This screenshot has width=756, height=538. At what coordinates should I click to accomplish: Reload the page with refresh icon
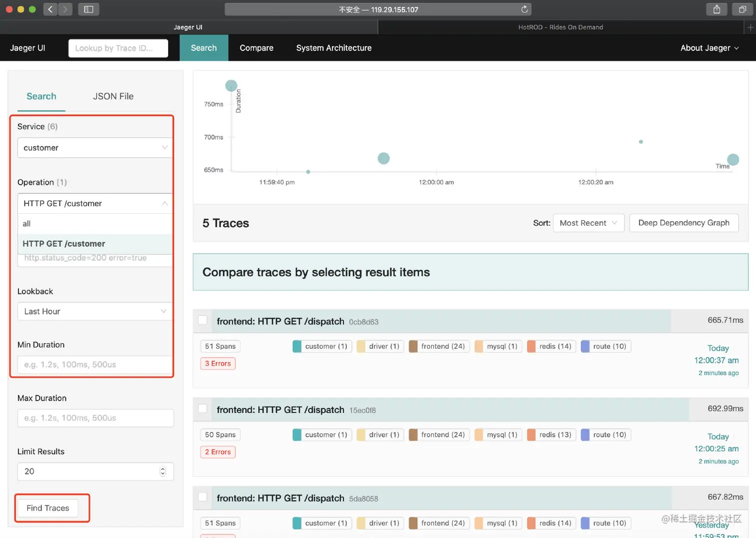pos(524,9)
